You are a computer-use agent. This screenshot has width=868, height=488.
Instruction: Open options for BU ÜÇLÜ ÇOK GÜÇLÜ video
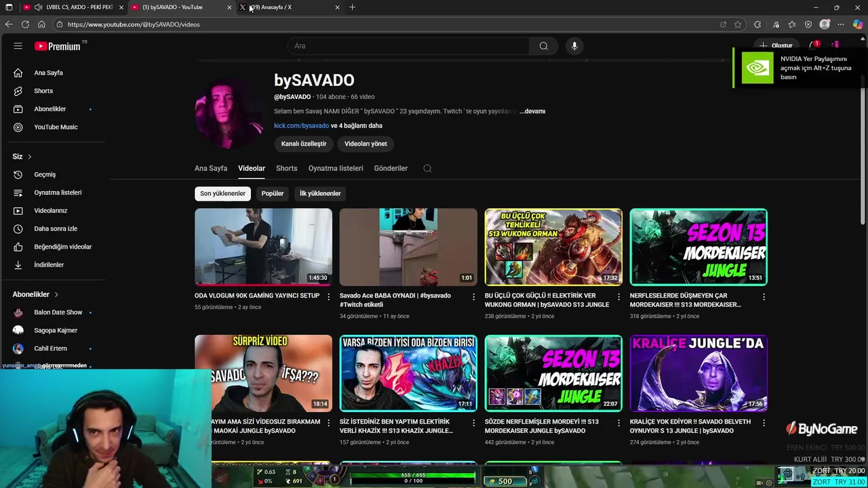coord(618,297)
